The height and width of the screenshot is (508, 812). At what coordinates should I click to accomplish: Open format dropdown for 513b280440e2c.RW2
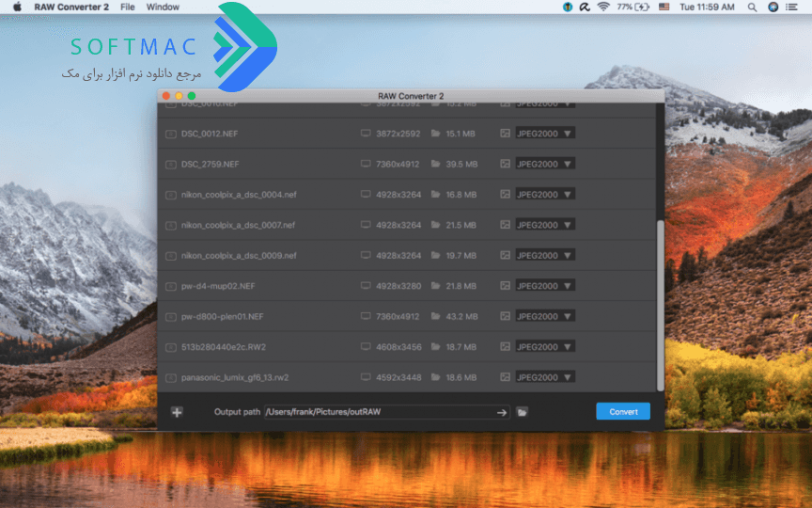(x=545, y=347)
